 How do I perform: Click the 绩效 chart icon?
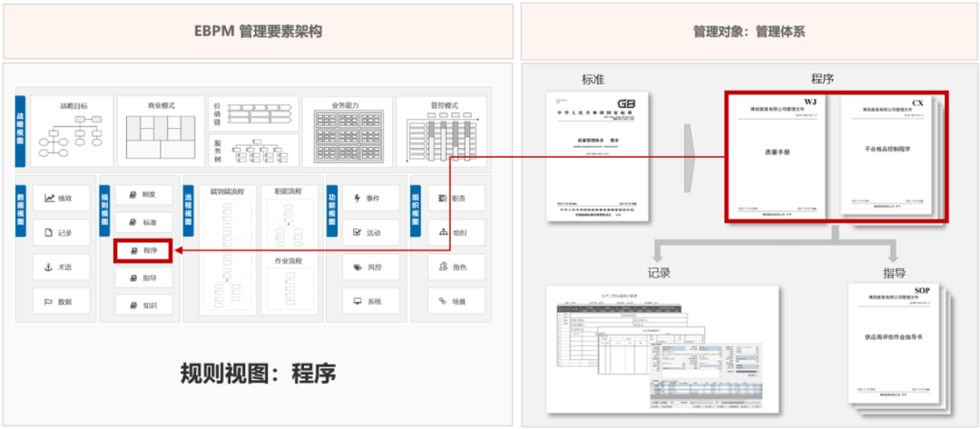coord(50,198)
